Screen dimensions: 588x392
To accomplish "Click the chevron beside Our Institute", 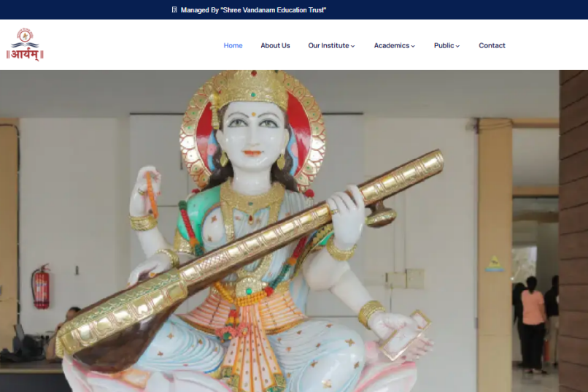I will pyautogui.click(x=353, y=46).
